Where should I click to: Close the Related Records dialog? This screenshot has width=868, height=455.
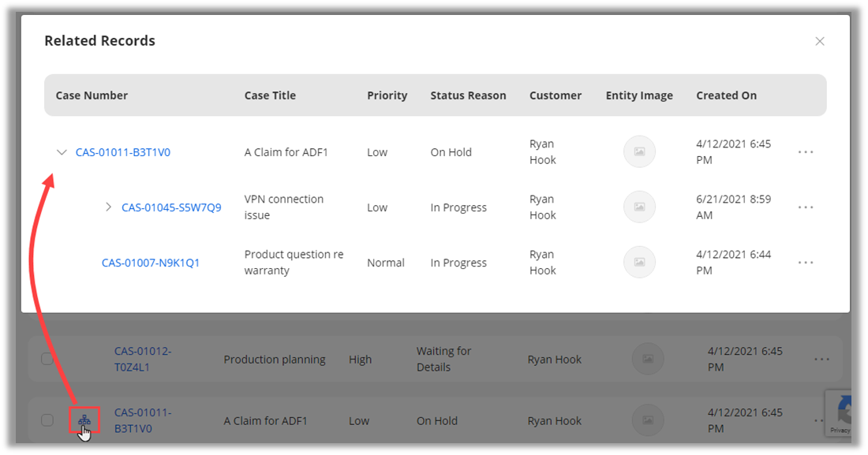click(x=820, y=41)
